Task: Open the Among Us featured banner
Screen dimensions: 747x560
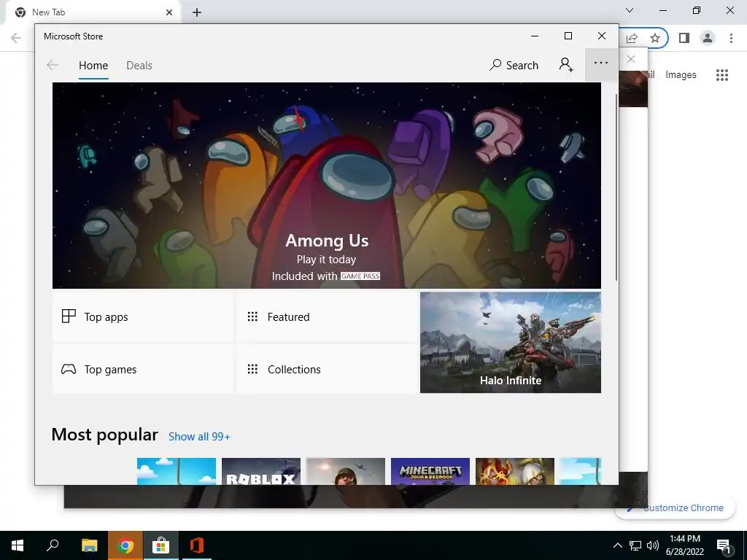Action: click(327, 185)
